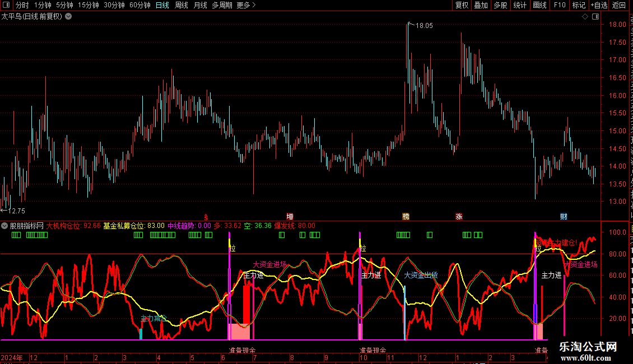Toggle the right side panel icon
Viewport: 633px width, 364px height.
click(x=595, y=17)
